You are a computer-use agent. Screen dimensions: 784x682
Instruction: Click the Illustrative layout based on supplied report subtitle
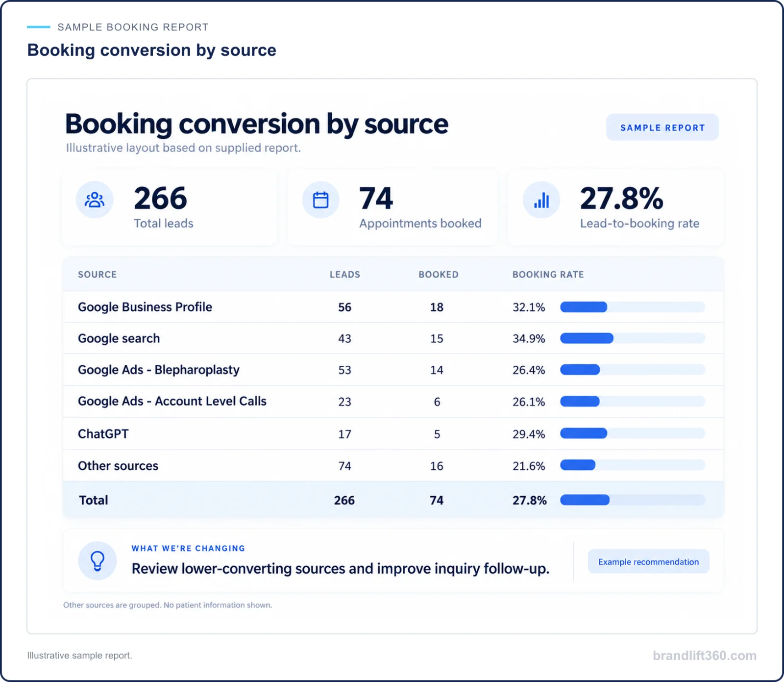click(x=183, y=148)
